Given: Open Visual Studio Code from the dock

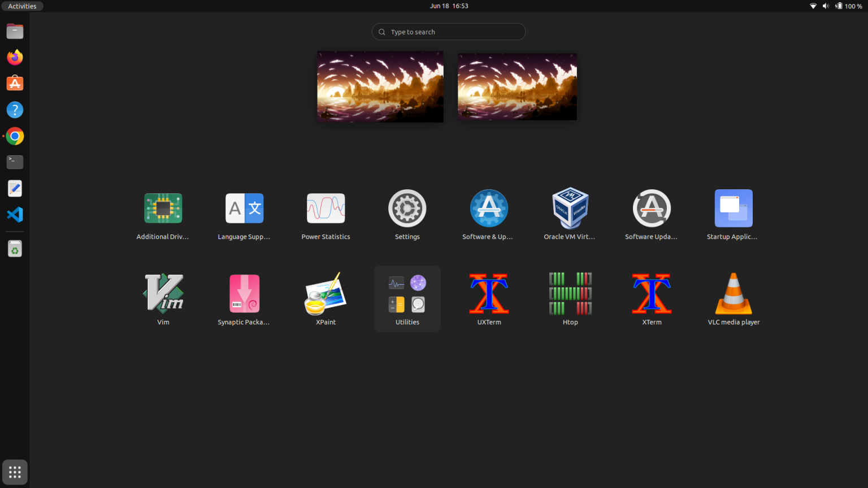Looking at the screenshot, I should click(x=15, y=215).
